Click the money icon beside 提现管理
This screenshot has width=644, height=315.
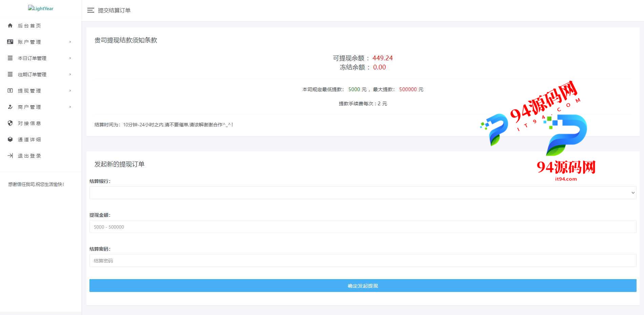(x=10, y=90)
